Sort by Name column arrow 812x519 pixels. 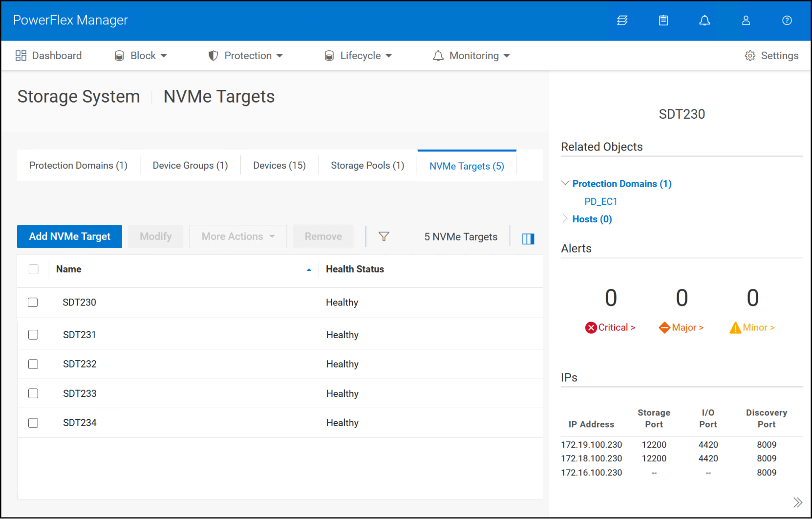point(309,270)
